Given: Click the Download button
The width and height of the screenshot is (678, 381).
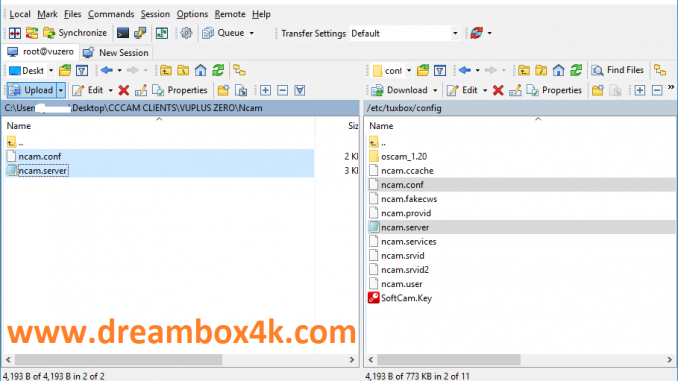Looking at the screenshot, I should tap(400, 90).
